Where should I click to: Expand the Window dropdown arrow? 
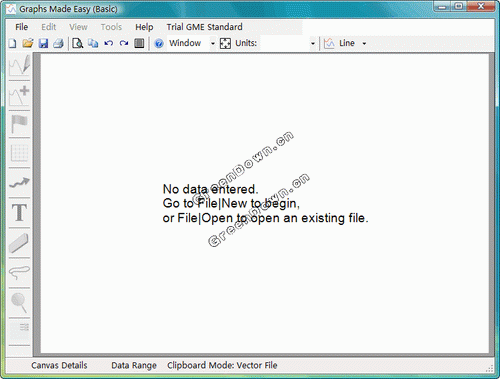pos(213,44)
